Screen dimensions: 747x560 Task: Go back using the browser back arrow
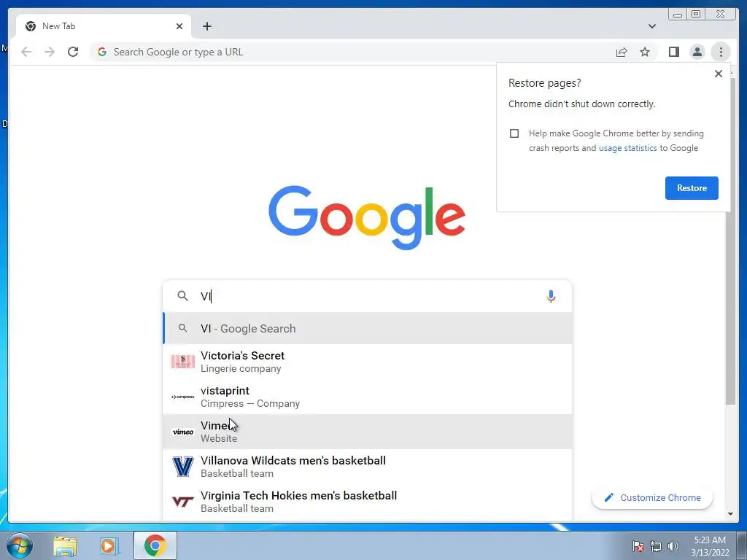pyautogui.click(x=26, y=52)
